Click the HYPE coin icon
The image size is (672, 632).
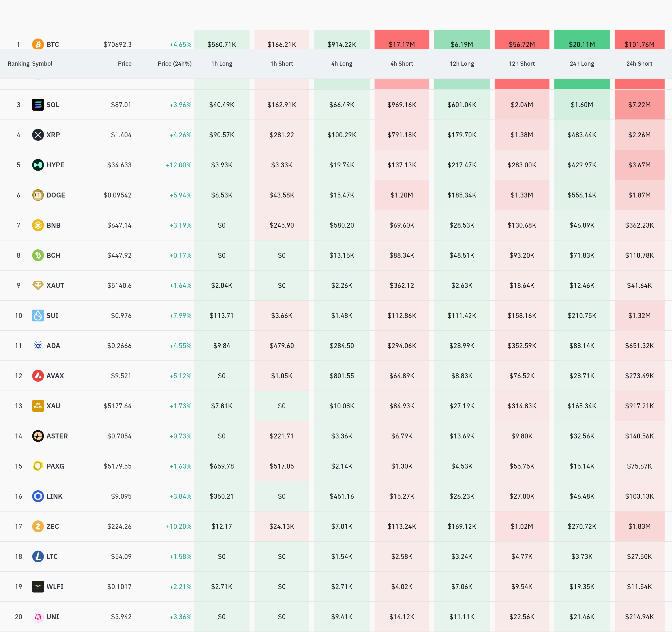click(x=38, y=165)
